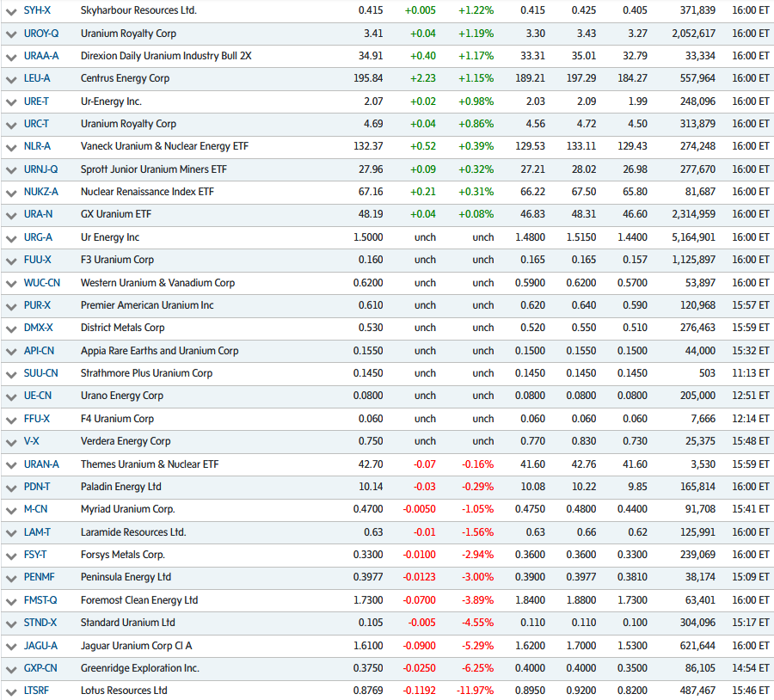
Task: Expand the LEU-A row chevron
Action: [x=11, y=79]
